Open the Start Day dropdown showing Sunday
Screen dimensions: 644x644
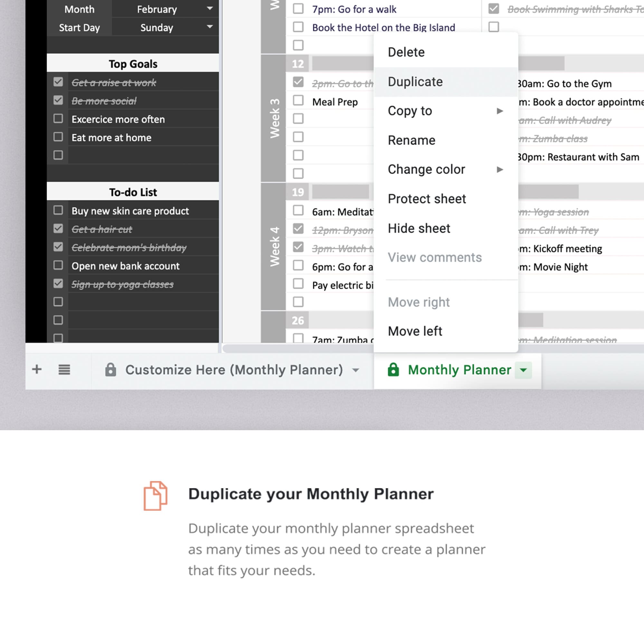tap(209, 27)
